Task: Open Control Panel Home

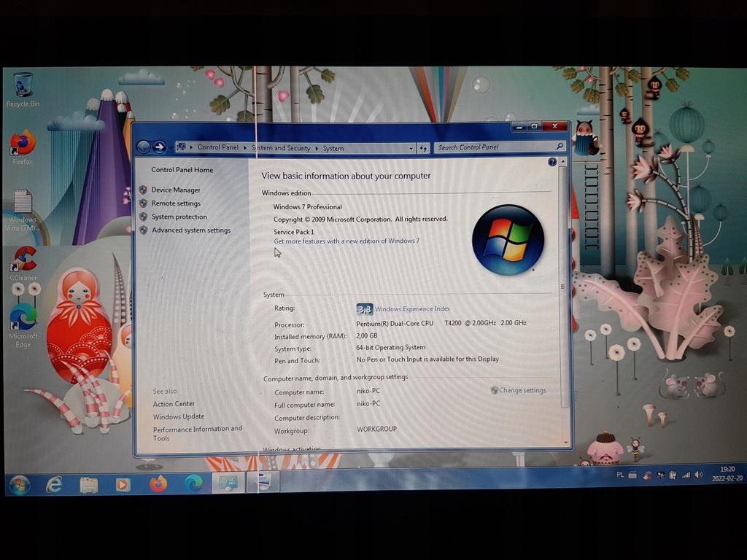Action: [x=182, y=169]
